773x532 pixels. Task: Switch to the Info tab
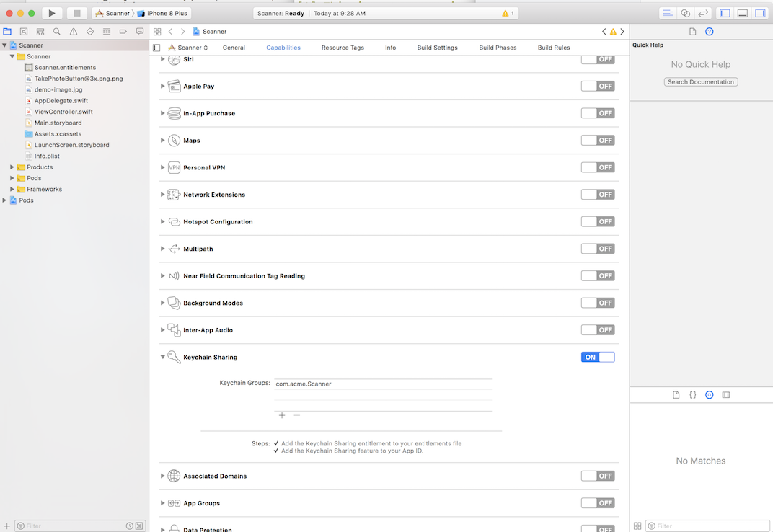390,48
